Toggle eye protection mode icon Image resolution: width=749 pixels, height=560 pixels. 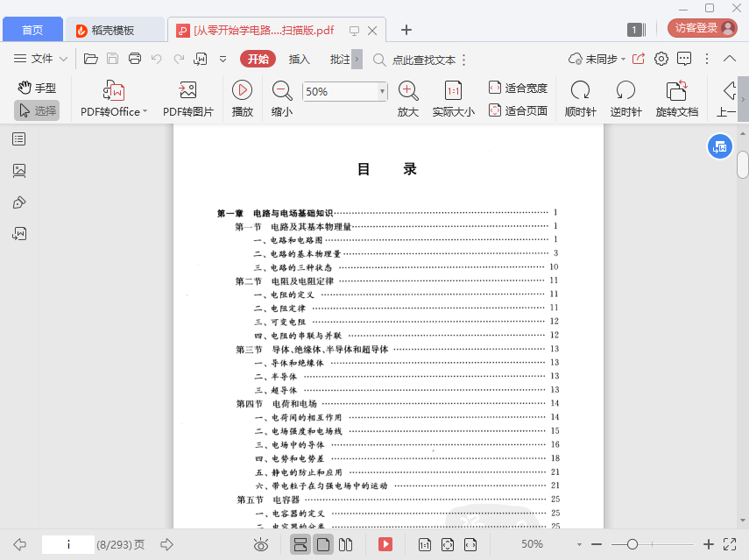point(261,544)
